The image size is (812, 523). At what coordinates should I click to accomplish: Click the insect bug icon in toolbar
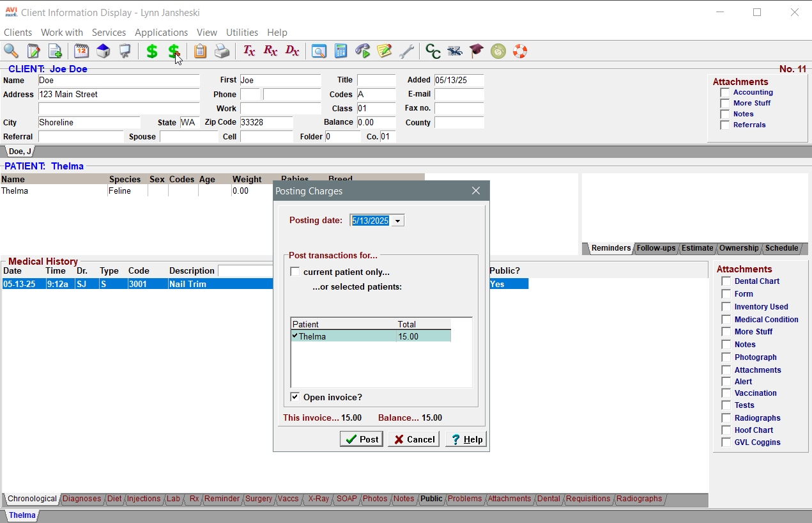point(455,51)
